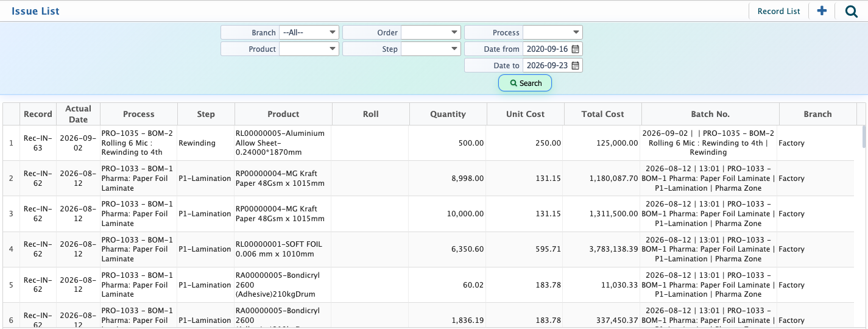Click the Roll column header
The height and width of the screenshot is (329, 868).
pos(370,114)
